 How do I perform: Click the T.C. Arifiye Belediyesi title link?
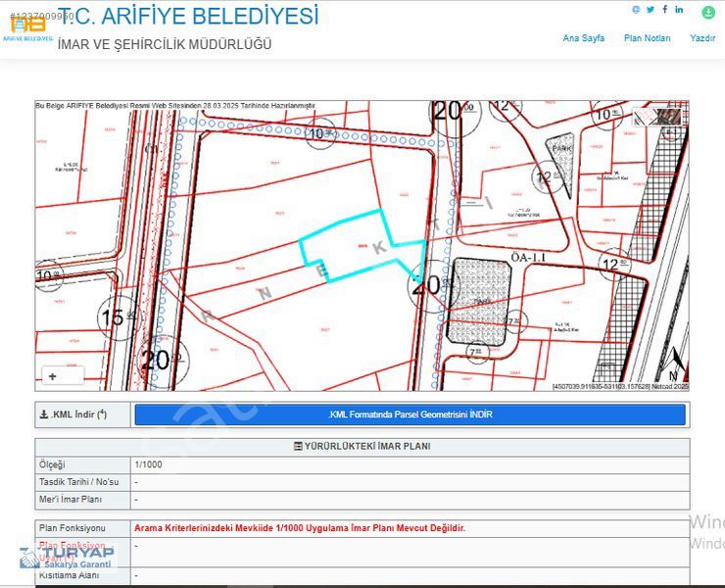coord(188,17)
